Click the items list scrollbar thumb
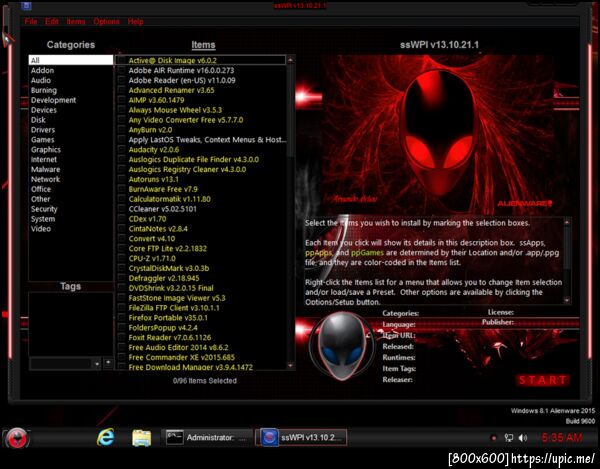The height and width of the screenshot is (469, 600). point(290,109)
